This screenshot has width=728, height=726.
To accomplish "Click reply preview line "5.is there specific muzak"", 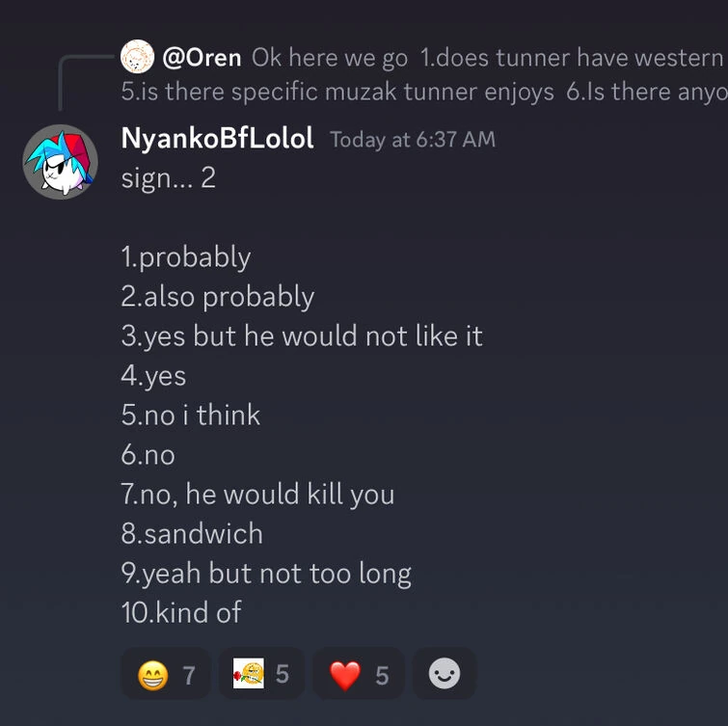I will (337, 92).
